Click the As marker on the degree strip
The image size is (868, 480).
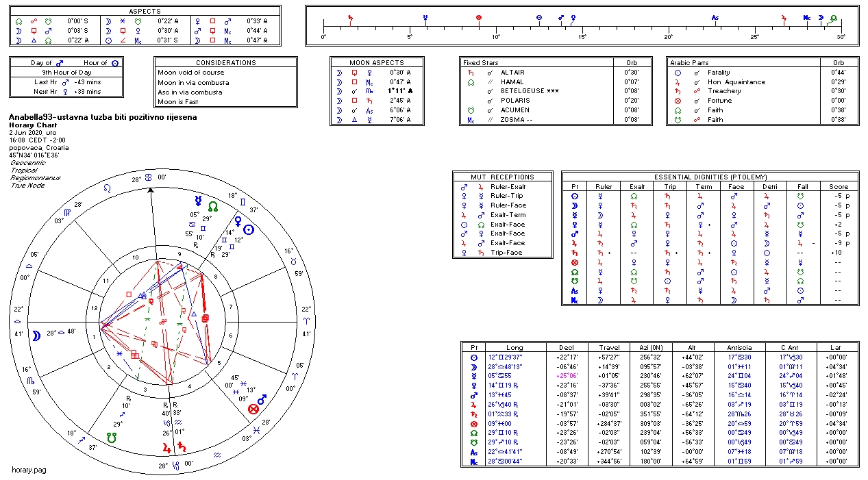(x=715, y=17)
